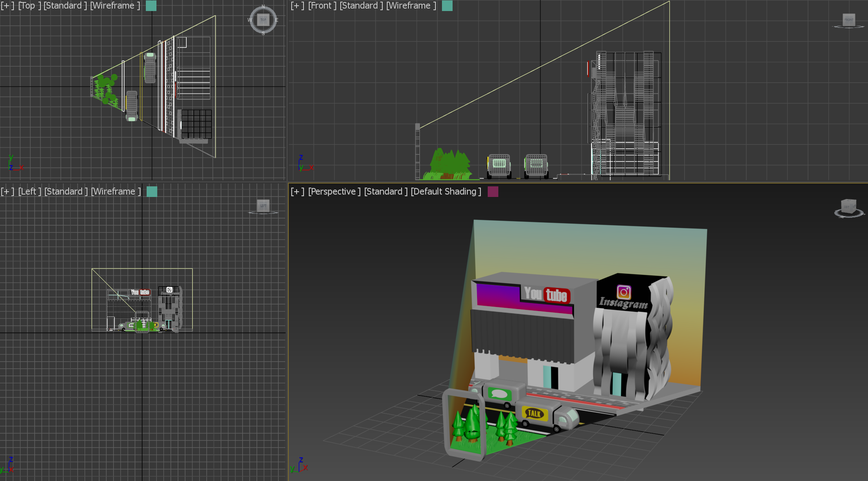Image resolution: width=868 pixels, height=481 pixels.
Task: Select the yellow TALK truck in Perspective
Action: pyautogui.click(x=547, y=416)
